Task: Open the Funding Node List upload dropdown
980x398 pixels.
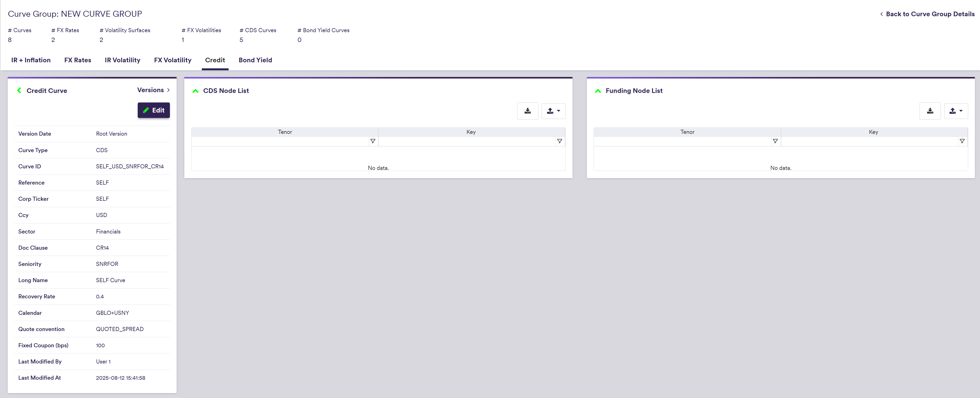Action: [956, 111]
